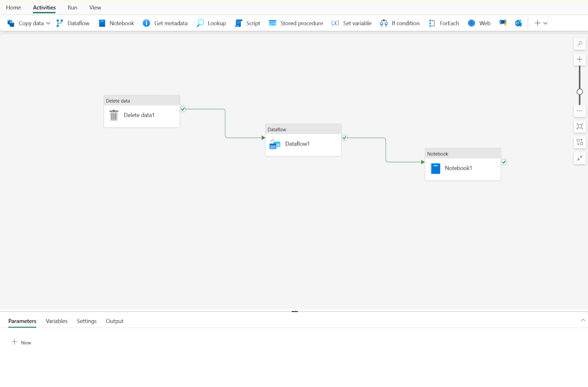
Task: Open the more activities plus dropdown
Action: 541,23
